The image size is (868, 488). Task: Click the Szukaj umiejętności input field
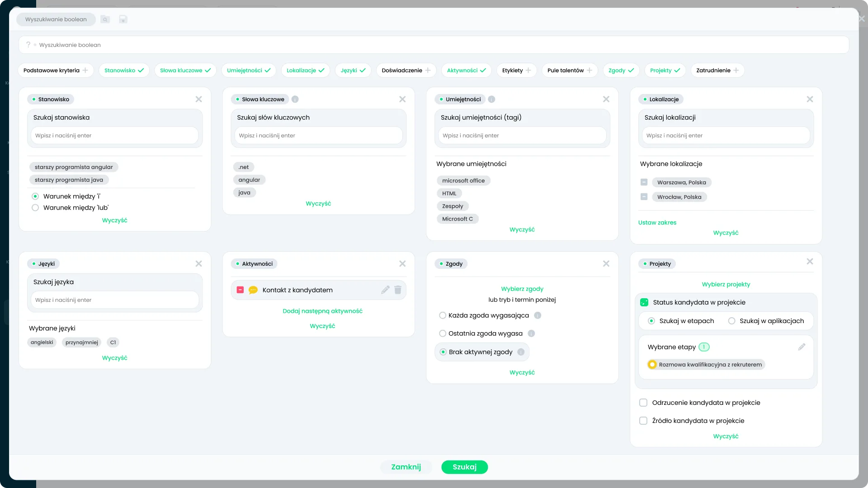522,136
